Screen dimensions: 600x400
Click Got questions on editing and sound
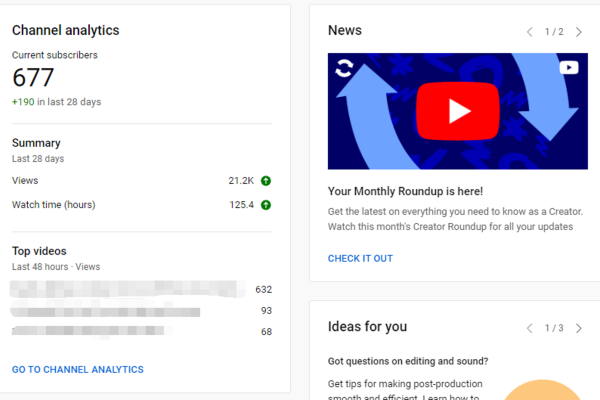[x=408, y=361]
